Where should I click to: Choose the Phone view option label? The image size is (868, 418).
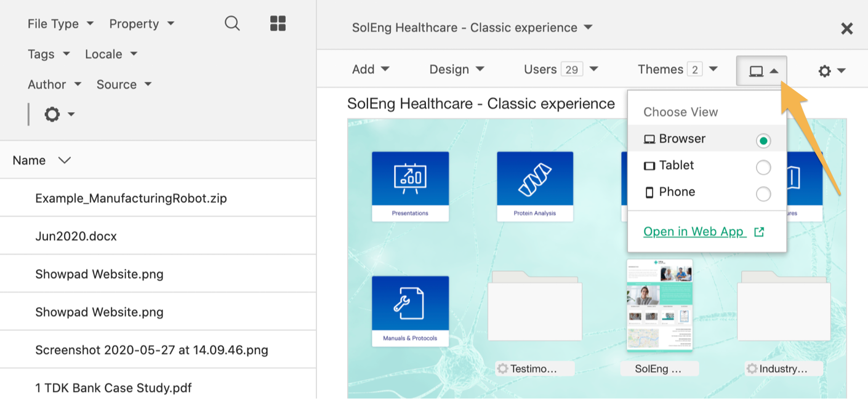677,191
